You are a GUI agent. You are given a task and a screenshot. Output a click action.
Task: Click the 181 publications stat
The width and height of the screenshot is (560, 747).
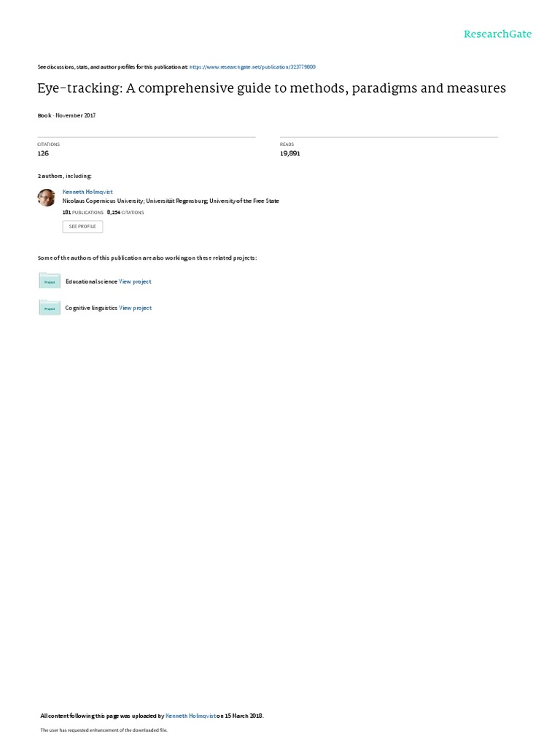click(x=83, y=212)
